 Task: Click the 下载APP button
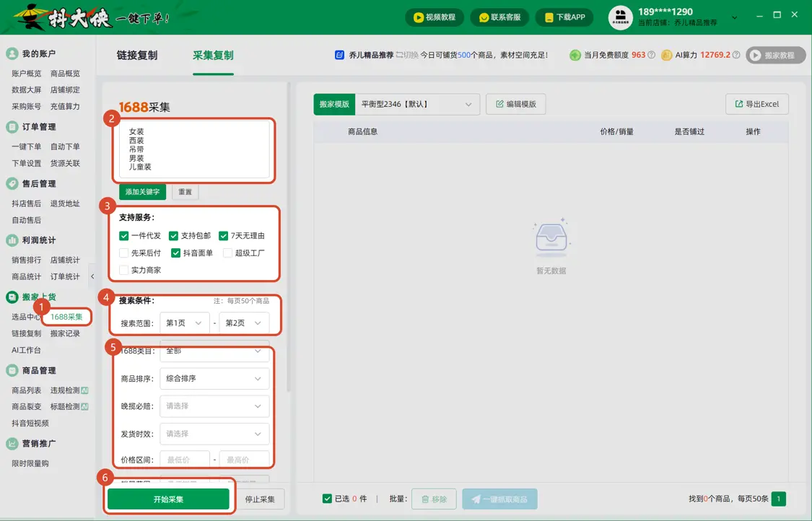point(564,17)
